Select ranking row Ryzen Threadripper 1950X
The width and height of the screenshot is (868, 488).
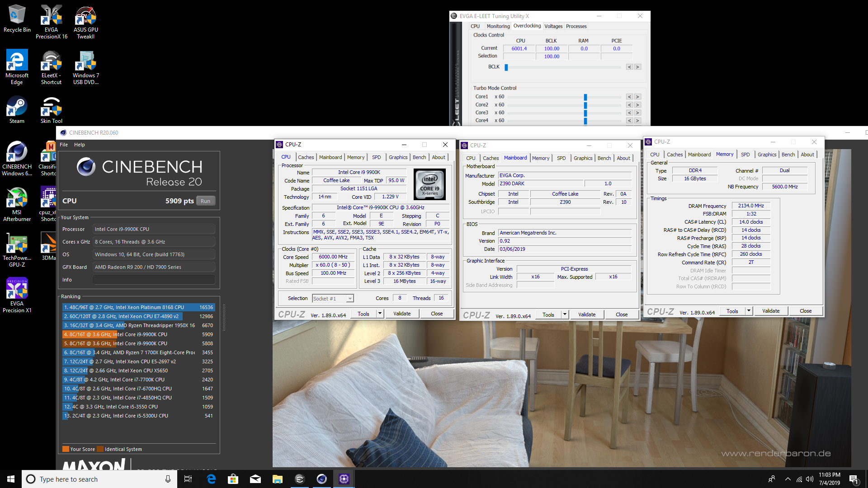click(x=138, y=325)
